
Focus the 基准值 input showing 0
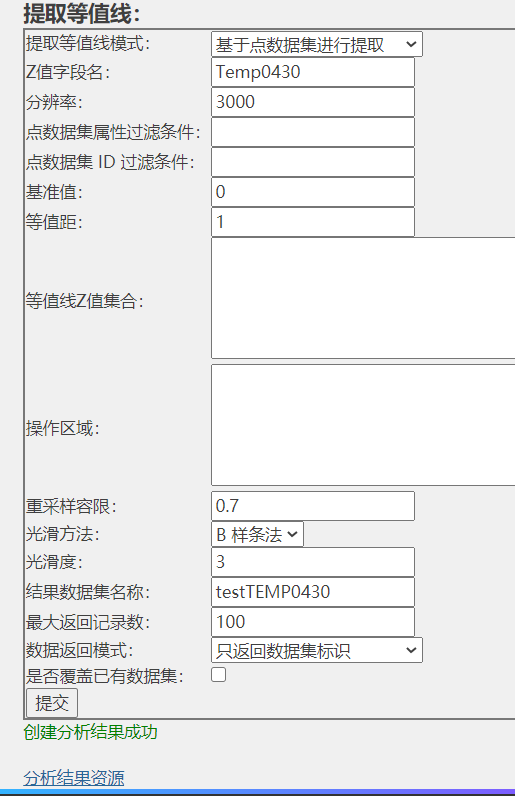(313, 192)
